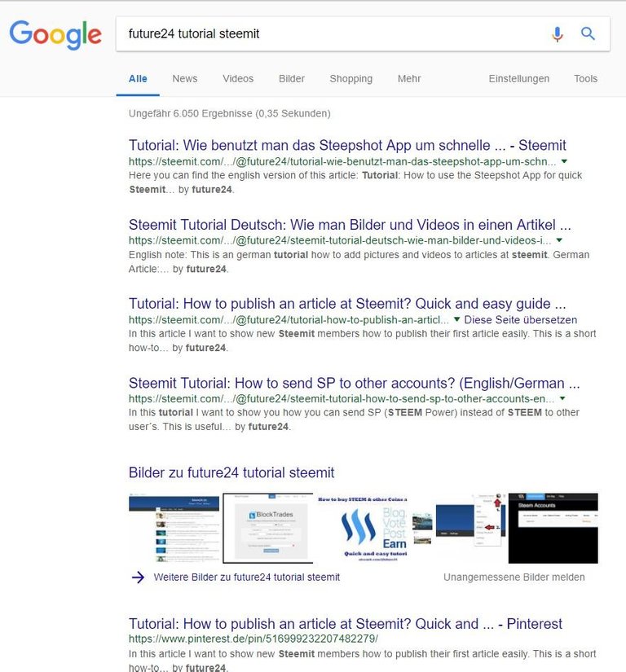
Task: Open the Bilder tab
Action: (x=292, y=79)
